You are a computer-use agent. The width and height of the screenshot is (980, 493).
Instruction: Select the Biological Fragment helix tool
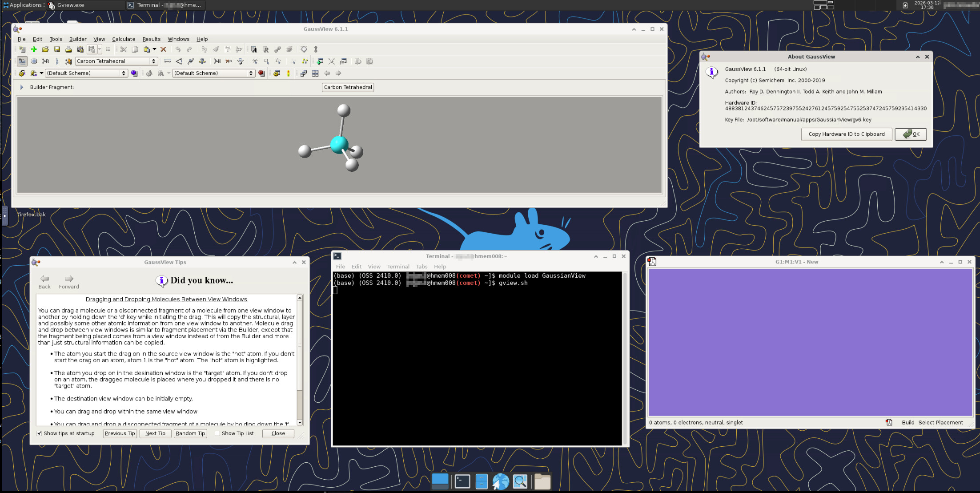click(x=57, y=61)
